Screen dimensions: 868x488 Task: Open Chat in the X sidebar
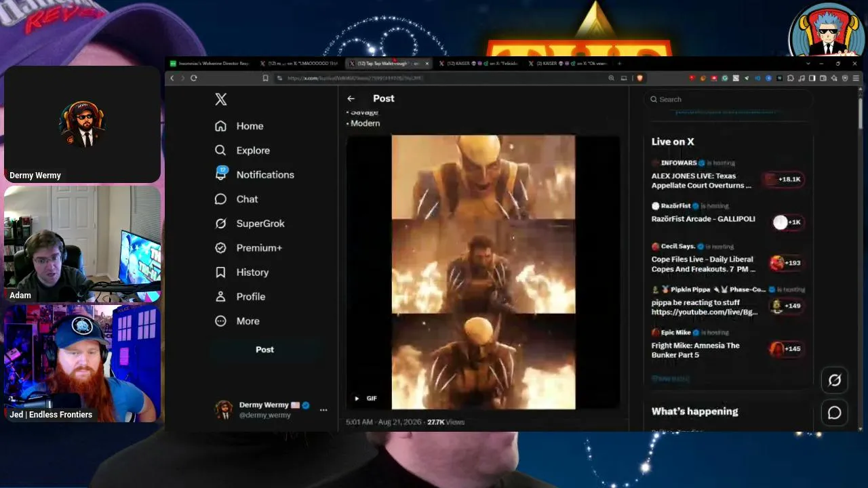pos(236,199)
